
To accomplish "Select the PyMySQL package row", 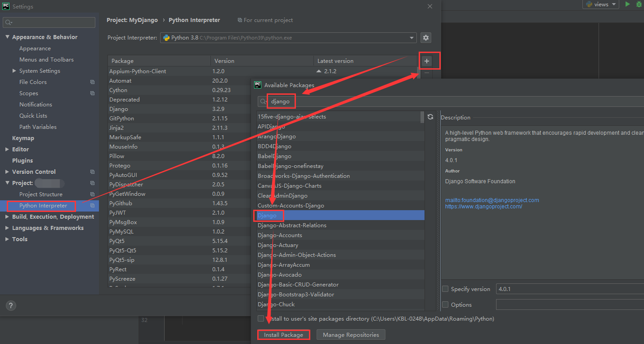I will click(x=121, y=232).
